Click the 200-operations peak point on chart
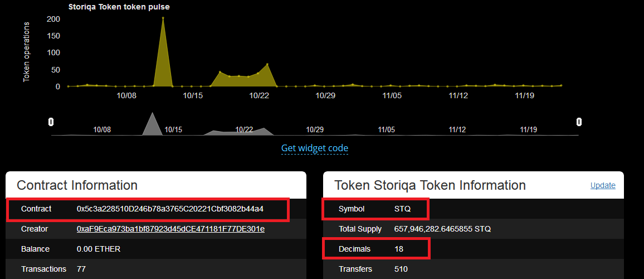This screenshot has width=644, height=279. point(163,18)
